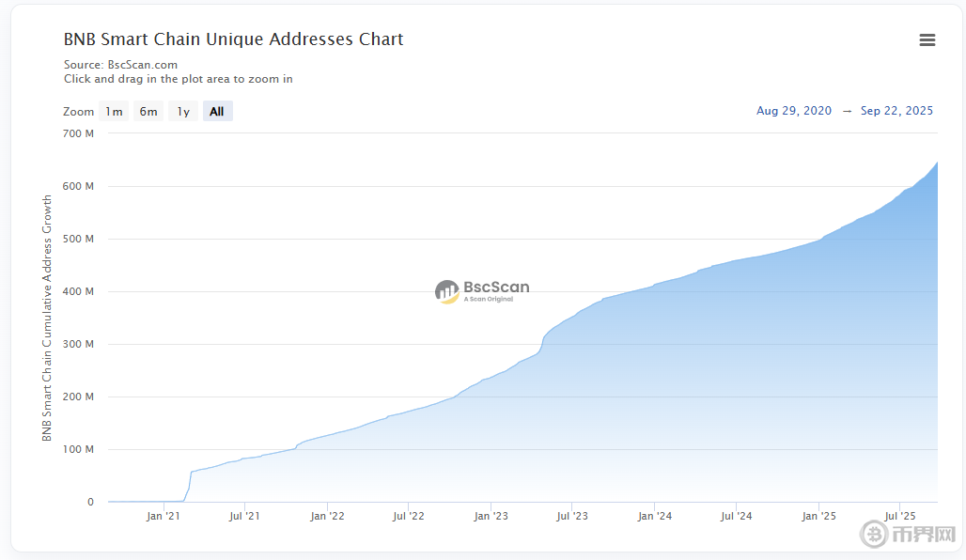
Task: Edit the Aug 29, 2020 start date
Action: [x=794, y=111]
